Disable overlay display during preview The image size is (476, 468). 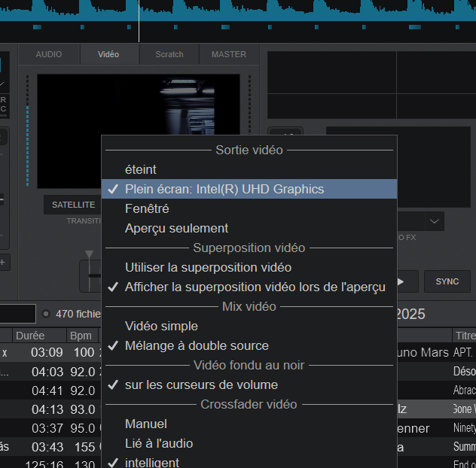[x=255, y=287]
